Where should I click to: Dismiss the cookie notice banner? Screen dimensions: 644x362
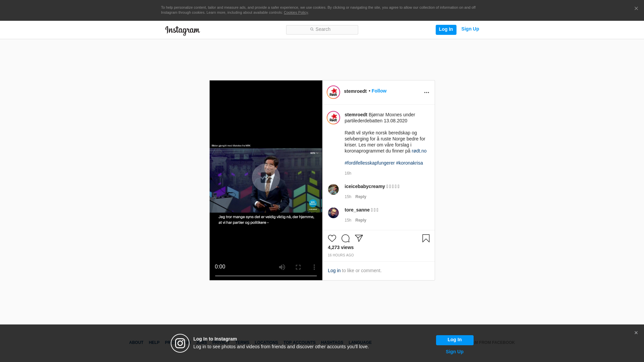point(636,9)
